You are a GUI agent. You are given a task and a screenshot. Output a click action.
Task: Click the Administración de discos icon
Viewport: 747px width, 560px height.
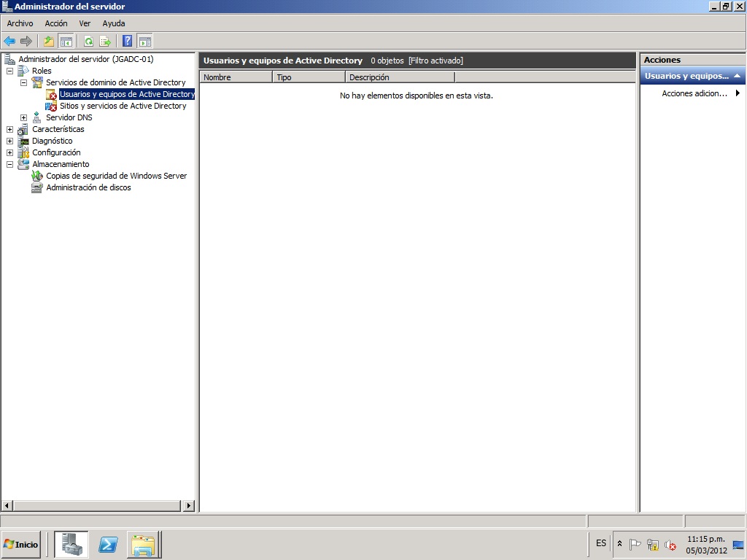click(36, 187)
